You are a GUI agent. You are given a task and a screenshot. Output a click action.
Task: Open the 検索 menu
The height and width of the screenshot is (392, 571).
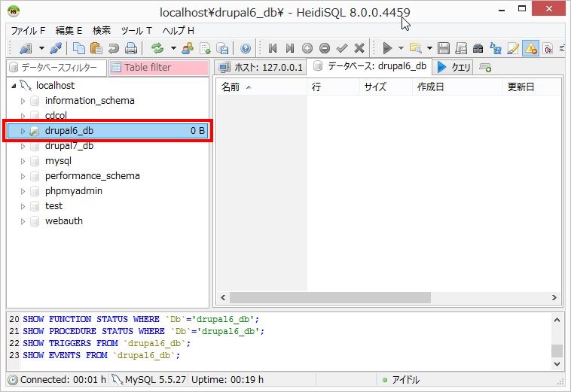(x=102, y=31)
